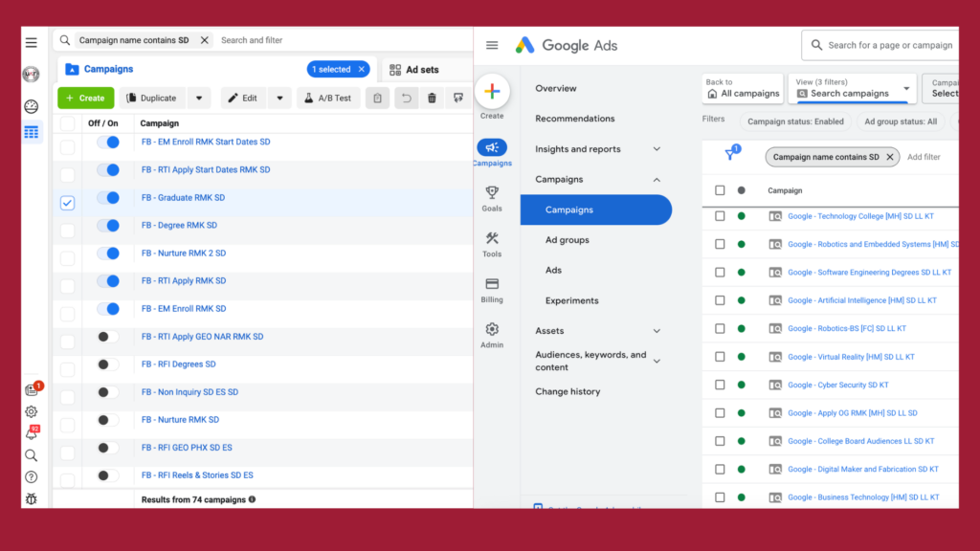The image size is (980, 551).
Task: Click the trash delete icon in toolbar
Action: pyautogui.click(x=432, y=99)
